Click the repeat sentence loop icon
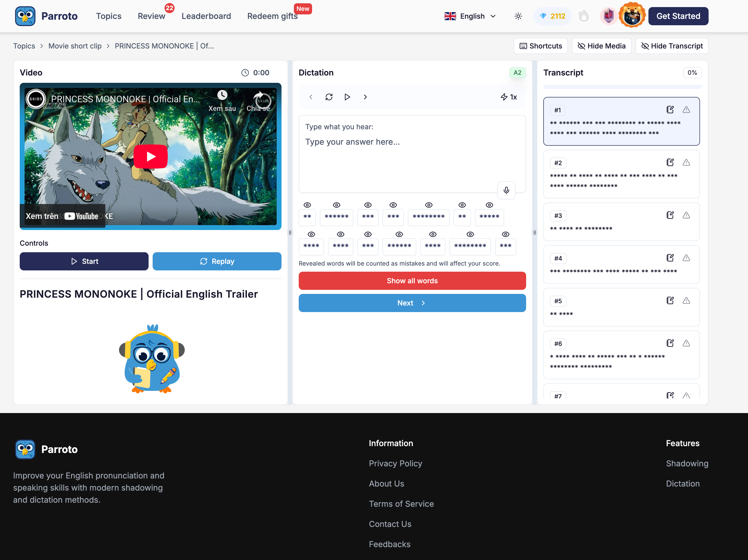This screenshot has height=560, width=748. [x=329, y=97]
